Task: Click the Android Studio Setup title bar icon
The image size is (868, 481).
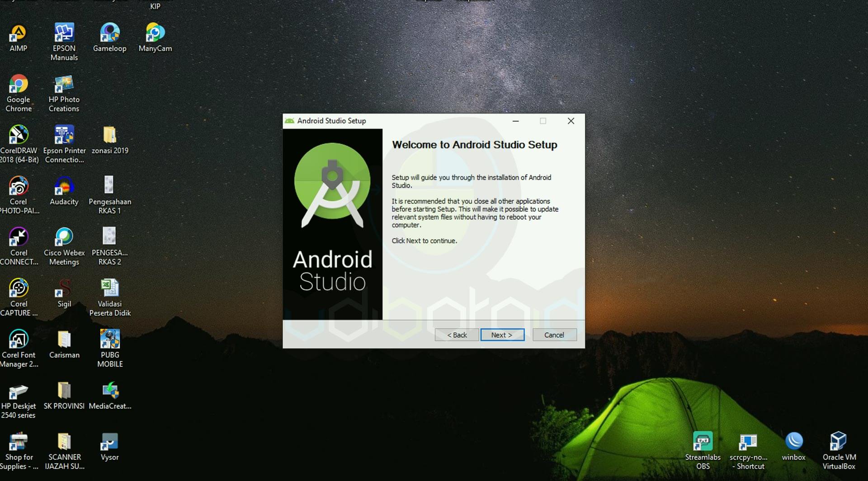Action: tap(289, 121)
